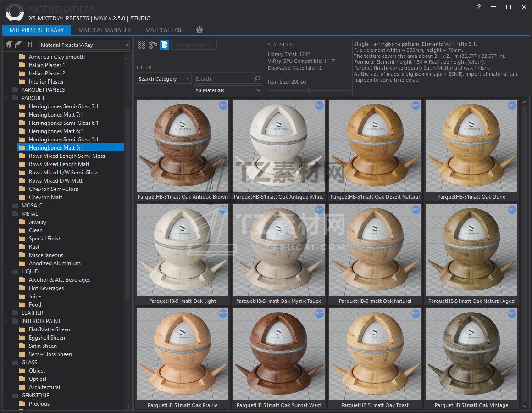This screenshot has width=532, height=413.
Task: Click the sort order arrows icon
Action: 30,45
